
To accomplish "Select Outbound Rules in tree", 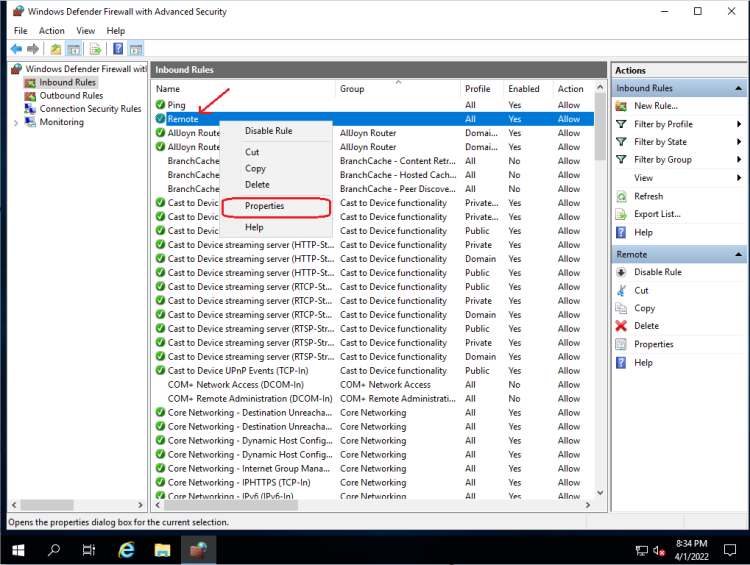I will tap(71, 96).
